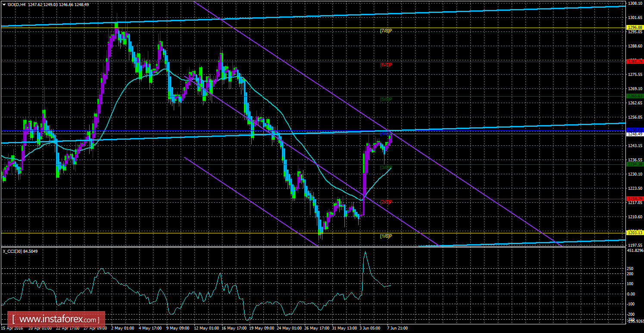Click the [3/8]P Murray level label

[386, 167]
